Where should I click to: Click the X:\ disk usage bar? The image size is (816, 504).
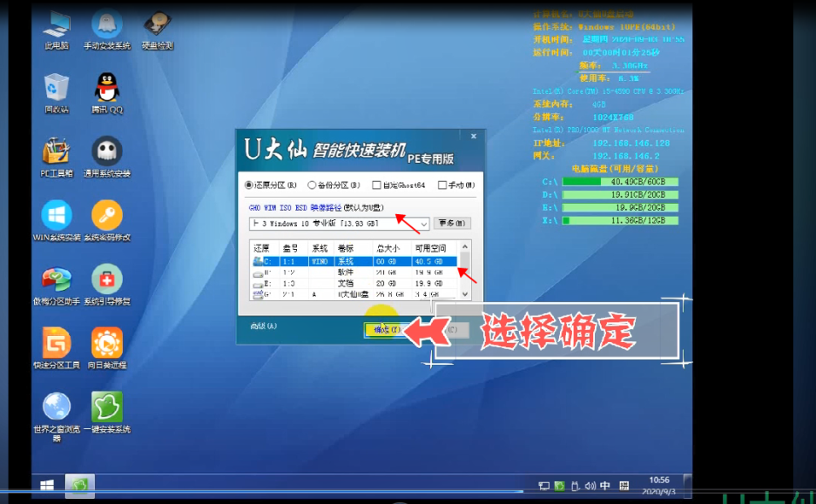pyautogui.click(x=620, y=220)
